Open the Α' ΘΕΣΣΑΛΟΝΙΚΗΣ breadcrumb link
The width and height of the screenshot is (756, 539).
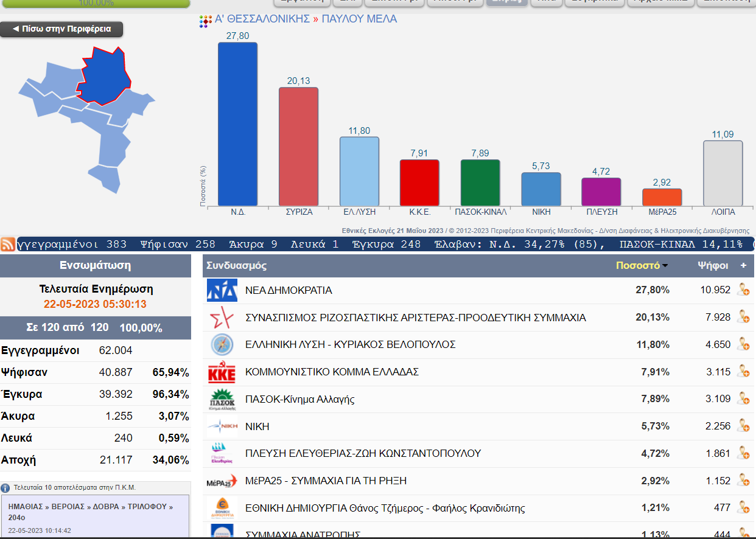click(262, 19)
